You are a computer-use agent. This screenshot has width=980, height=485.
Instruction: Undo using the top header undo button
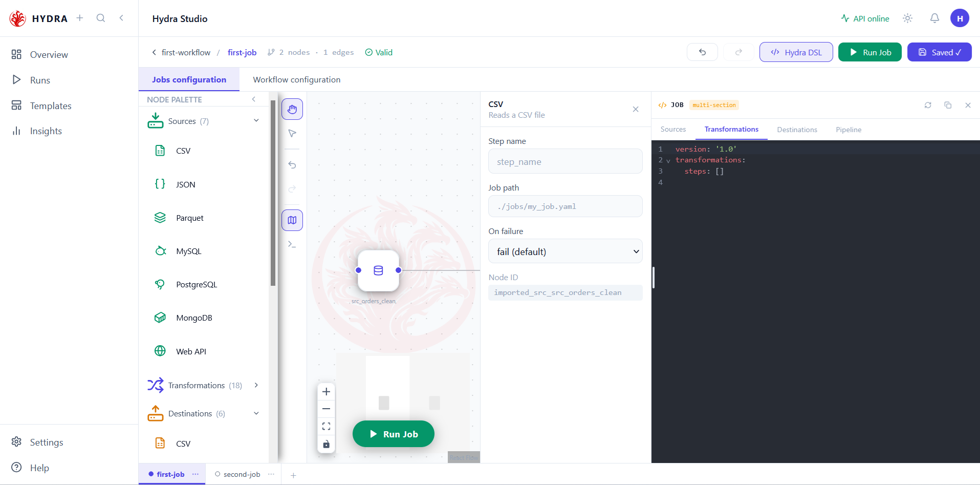coord(702,52)
